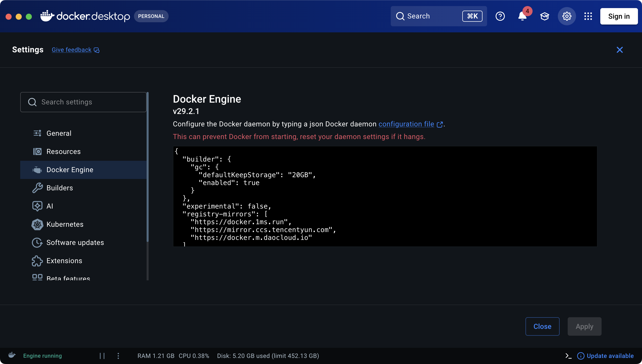Screen dimensions: 642x364
Task: Click the Give feedback link
Action: tap(72, 50)
